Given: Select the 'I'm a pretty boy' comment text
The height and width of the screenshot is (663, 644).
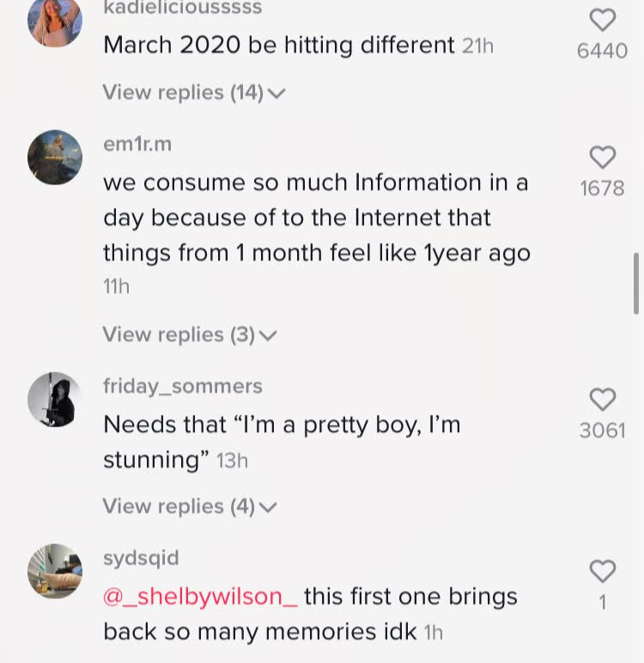Looking at the screenshot, I should point(282,441).
